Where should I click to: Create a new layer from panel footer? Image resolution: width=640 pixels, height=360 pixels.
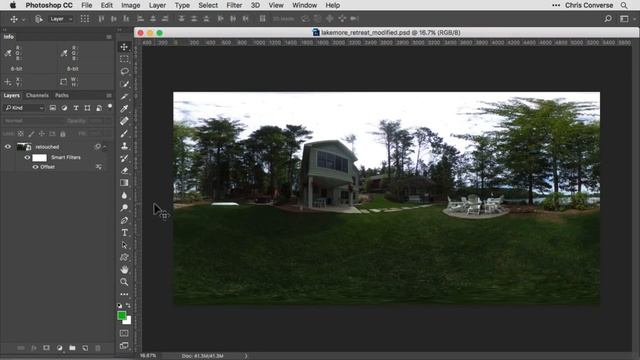(85, 348)
